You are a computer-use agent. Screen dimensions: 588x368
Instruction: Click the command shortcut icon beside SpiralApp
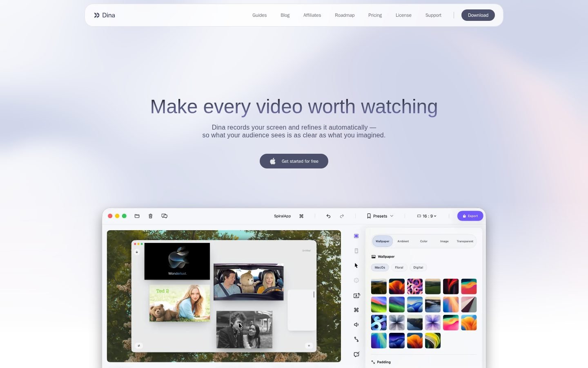[301, 216]
